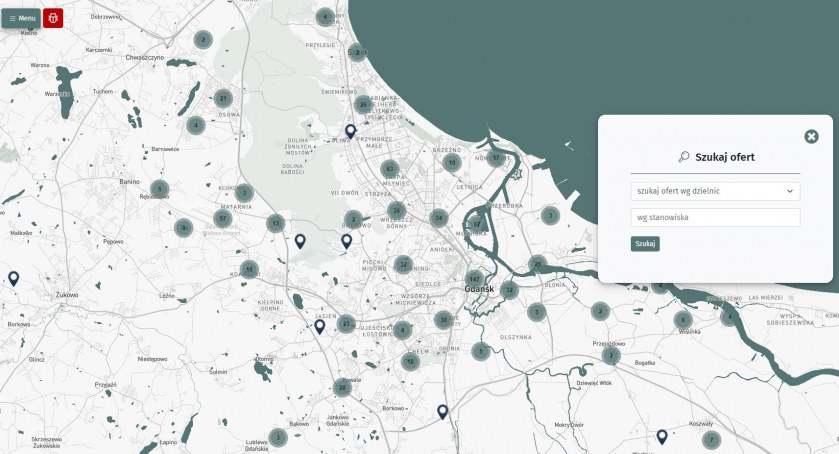Click the 147 cluster marker at Gdańsk

[x=474, y=279]
